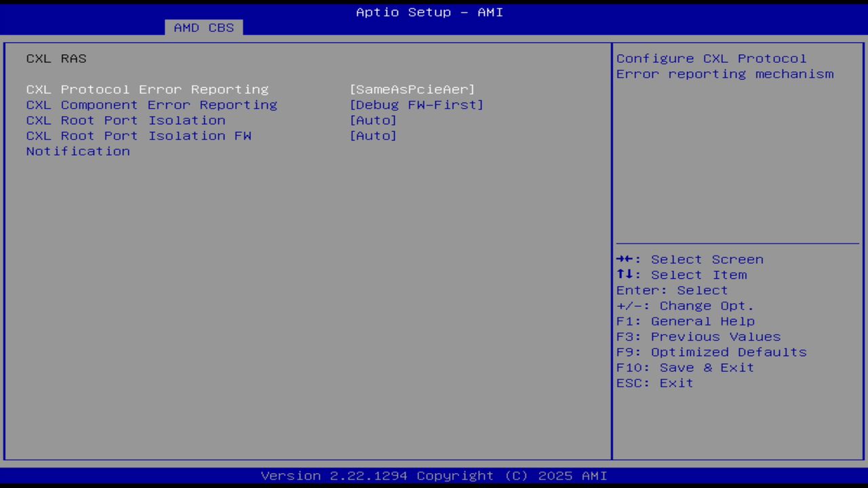The height and width of the screenshot is (488, 868).
Task: Click the F9: Optimized Defaults hint
Action: coord(711,352)
